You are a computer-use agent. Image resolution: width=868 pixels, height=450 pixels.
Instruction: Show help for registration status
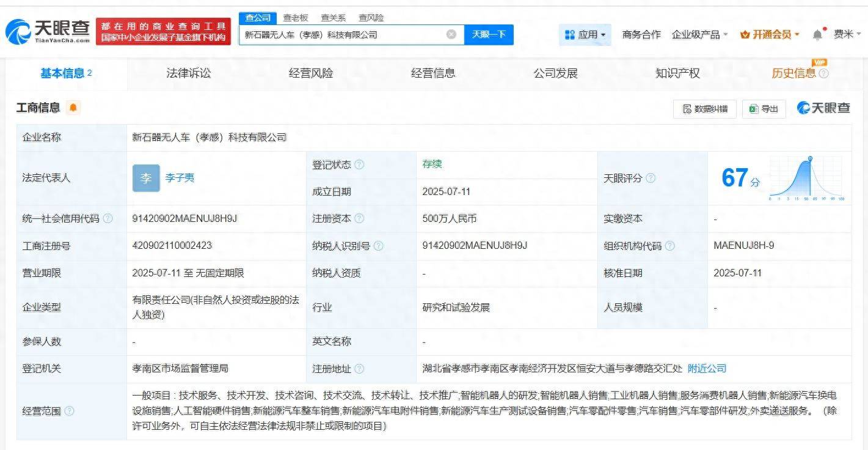coord(359,165)
